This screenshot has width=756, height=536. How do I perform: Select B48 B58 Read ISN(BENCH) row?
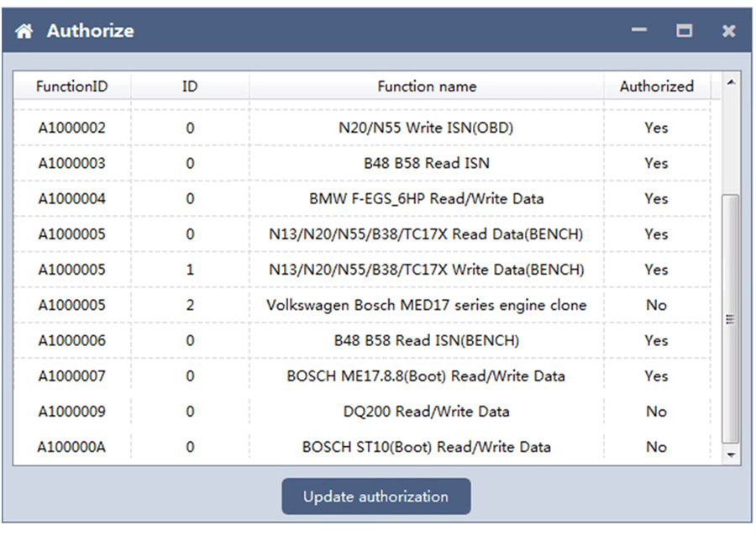[x=363, y=341]
